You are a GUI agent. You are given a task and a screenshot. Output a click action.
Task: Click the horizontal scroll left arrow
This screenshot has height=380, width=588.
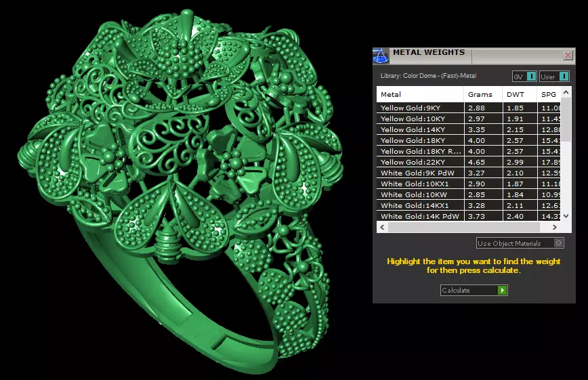click(x=382, y=227)
